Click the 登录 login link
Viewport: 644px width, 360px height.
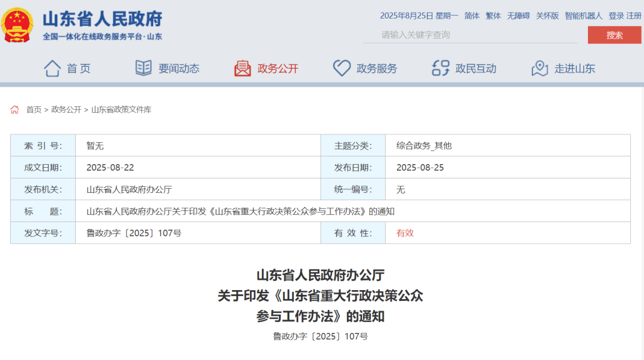pyautogui.click(x=616, y=16)
